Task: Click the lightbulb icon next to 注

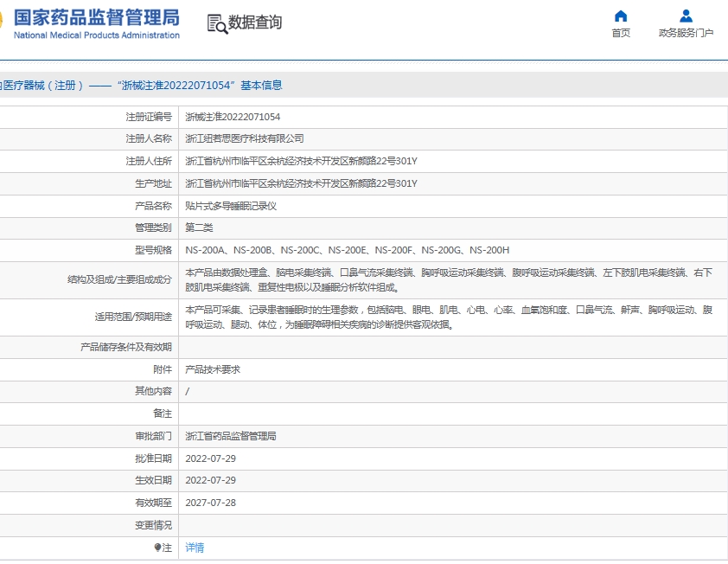Action: click(x=158, y=548)
